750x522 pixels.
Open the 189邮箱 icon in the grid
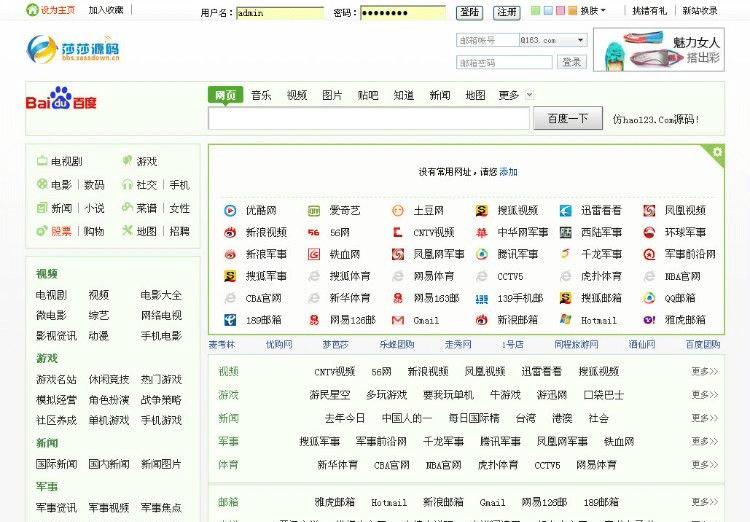pyautogui.click(x=230, y=320)
